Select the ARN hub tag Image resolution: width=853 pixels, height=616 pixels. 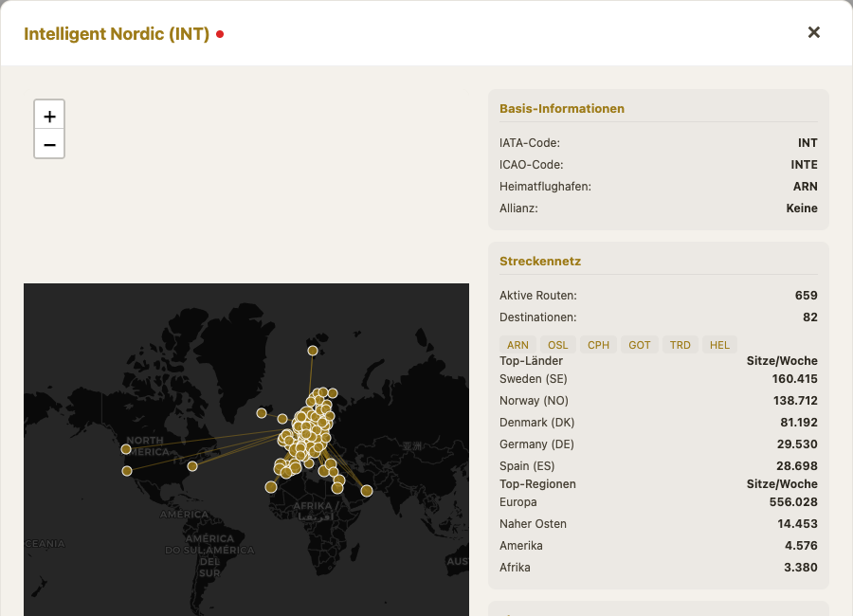(517, 345)
